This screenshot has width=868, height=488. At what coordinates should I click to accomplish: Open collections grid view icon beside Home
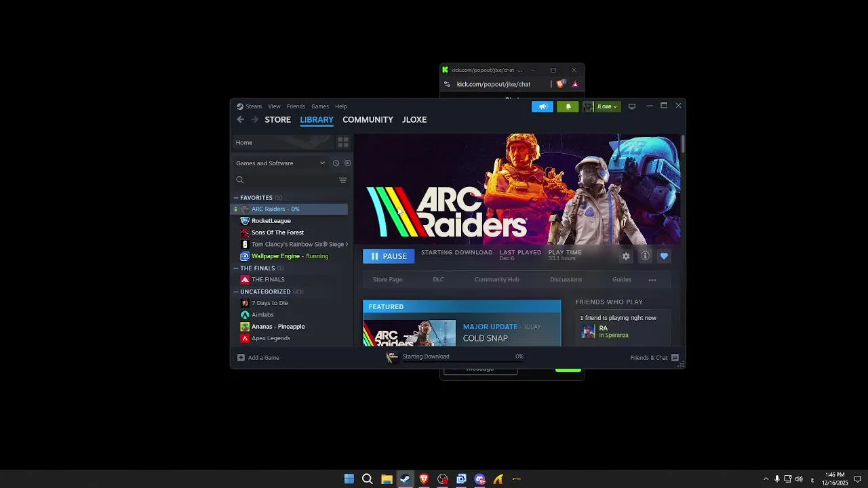(x=343, y=142)
